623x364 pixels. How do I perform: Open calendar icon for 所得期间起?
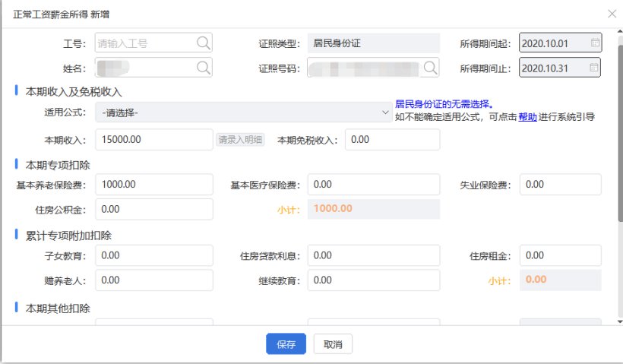pyautogui.click(x=594, y=43)
